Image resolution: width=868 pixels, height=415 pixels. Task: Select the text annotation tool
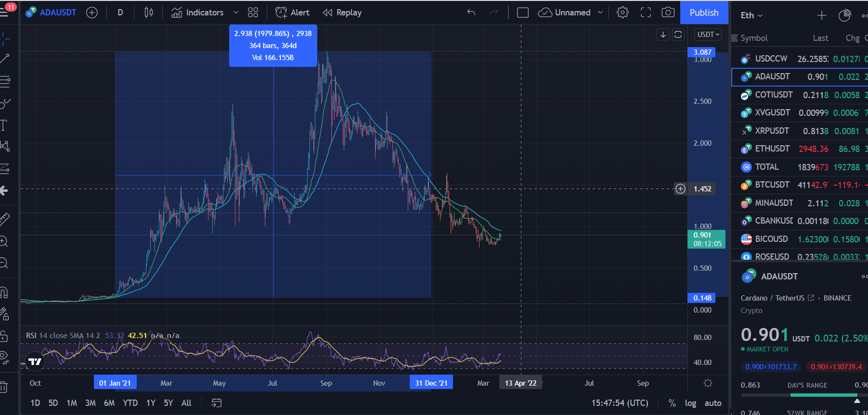click(4, 126)
